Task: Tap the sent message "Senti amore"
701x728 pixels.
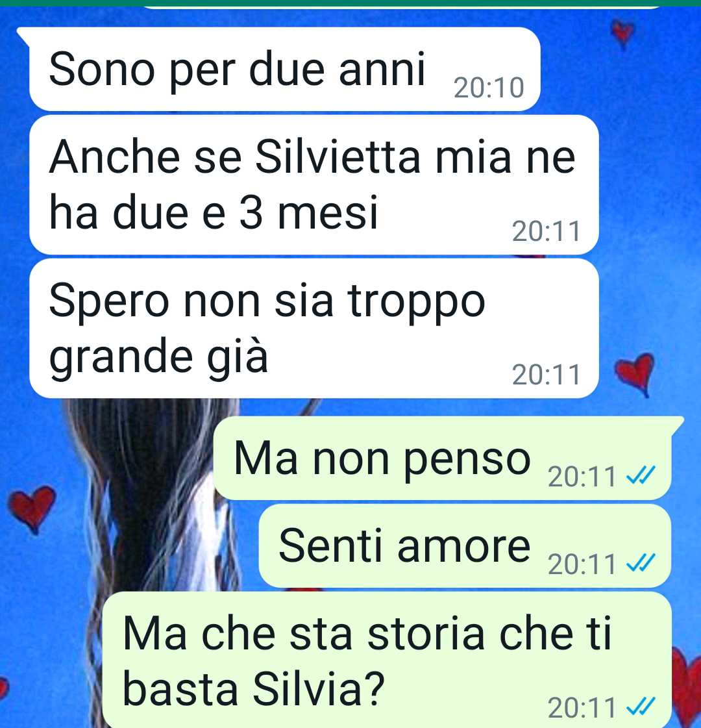Action: [x=465, y=546]
